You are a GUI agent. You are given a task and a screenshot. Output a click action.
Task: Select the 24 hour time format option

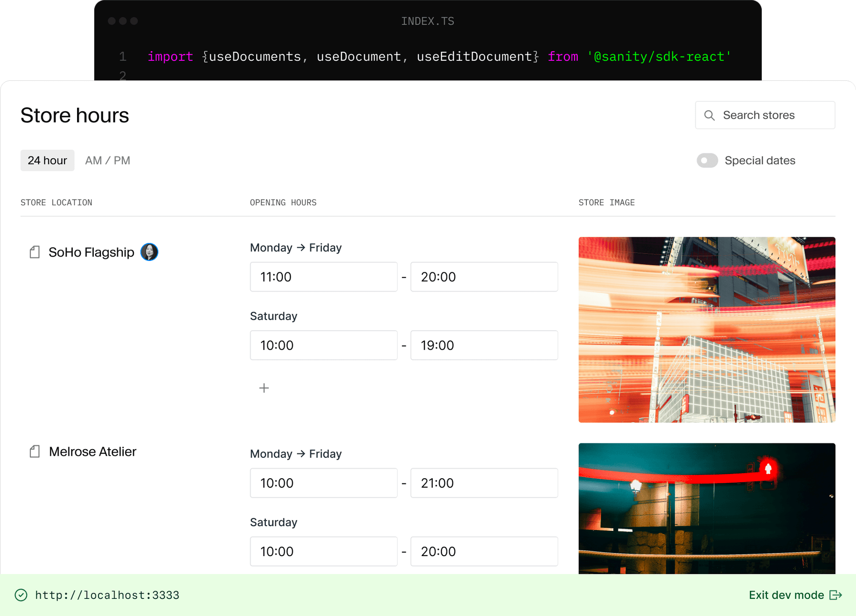click(x=47, y=160)
